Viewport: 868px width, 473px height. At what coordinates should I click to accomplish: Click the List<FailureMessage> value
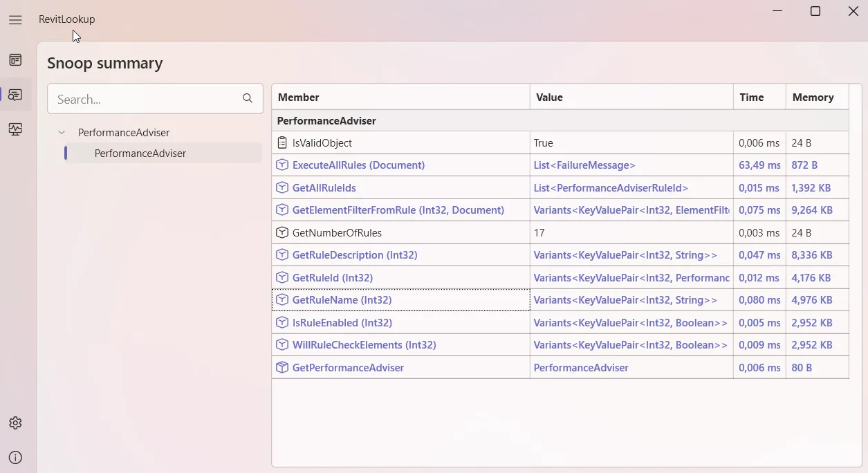pyautogui.click(x=584, y=165)
